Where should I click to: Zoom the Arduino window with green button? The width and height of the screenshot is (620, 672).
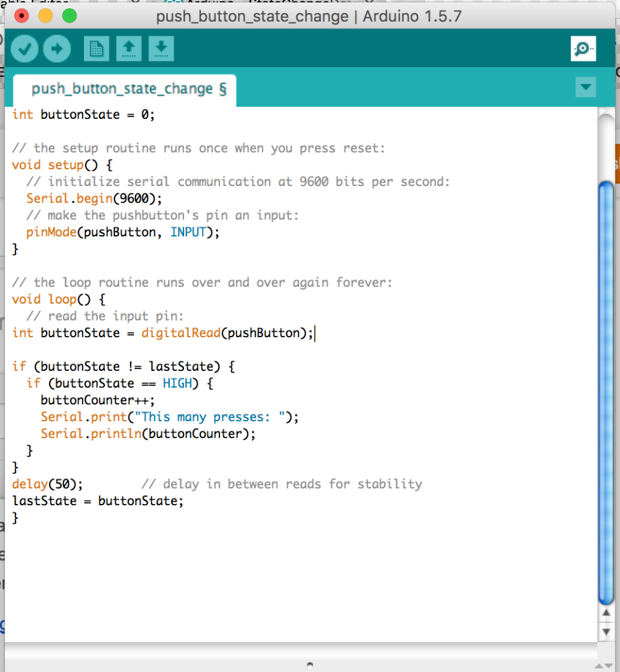[x=70, y=16]
